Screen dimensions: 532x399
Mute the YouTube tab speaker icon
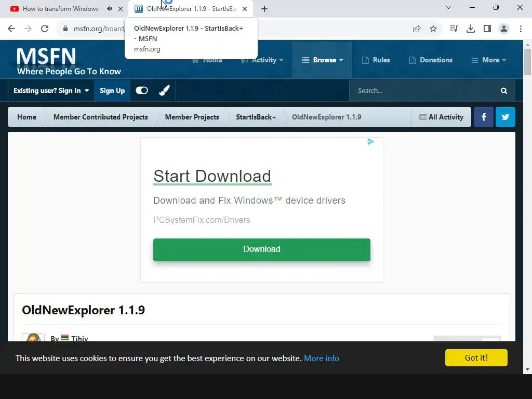coord(109,9)
